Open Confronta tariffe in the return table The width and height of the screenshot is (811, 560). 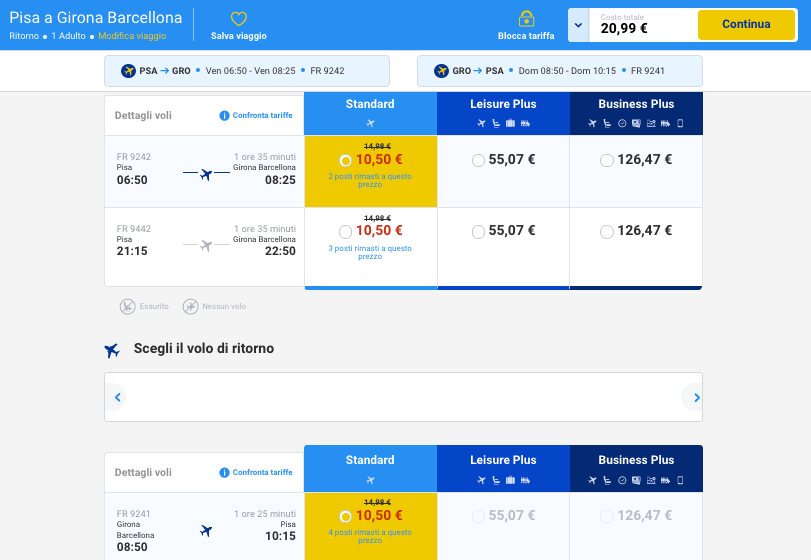tap(262, 472)
